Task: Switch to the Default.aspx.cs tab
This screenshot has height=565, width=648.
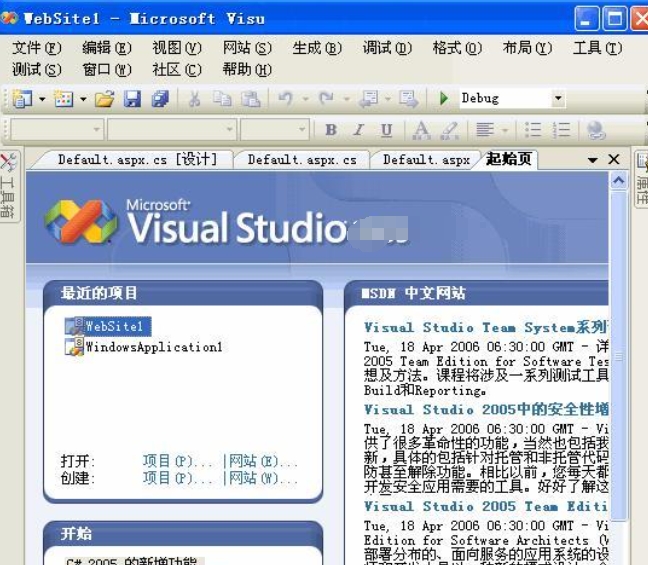Action: (302, 160)
